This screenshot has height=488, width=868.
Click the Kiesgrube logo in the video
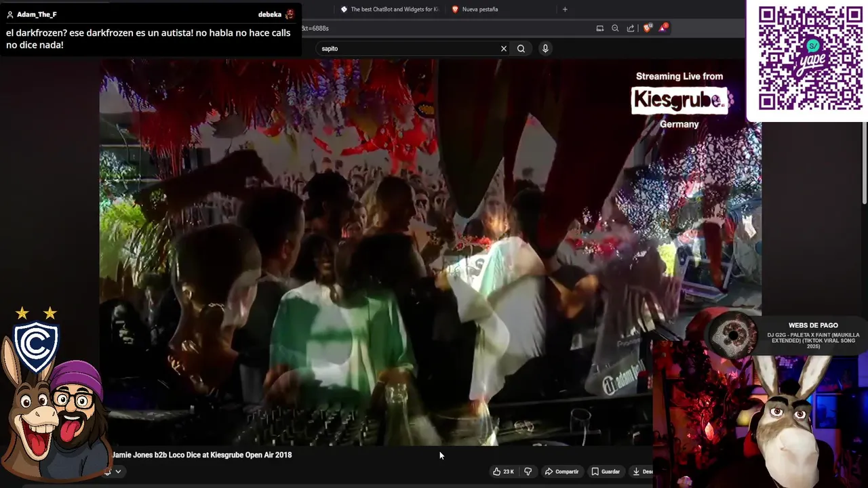[x=679, y=100]
